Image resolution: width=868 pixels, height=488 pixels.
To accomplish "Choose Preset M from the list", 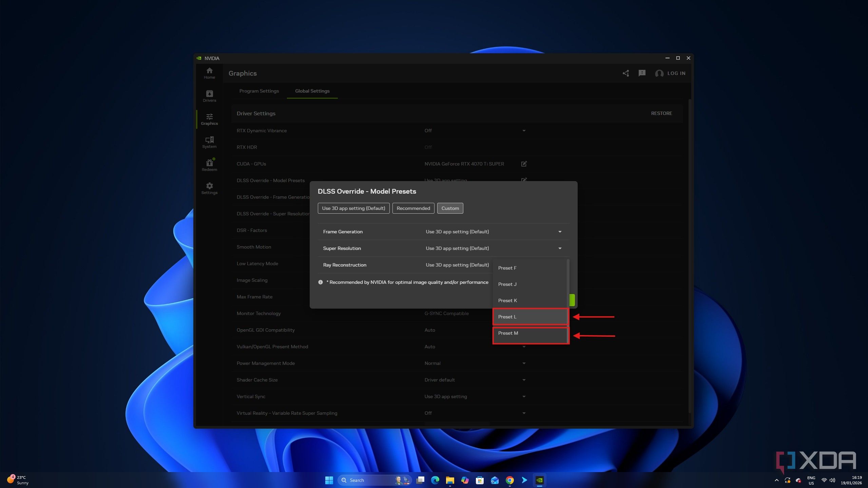I will pyautogui.click(x=529, y=333).
